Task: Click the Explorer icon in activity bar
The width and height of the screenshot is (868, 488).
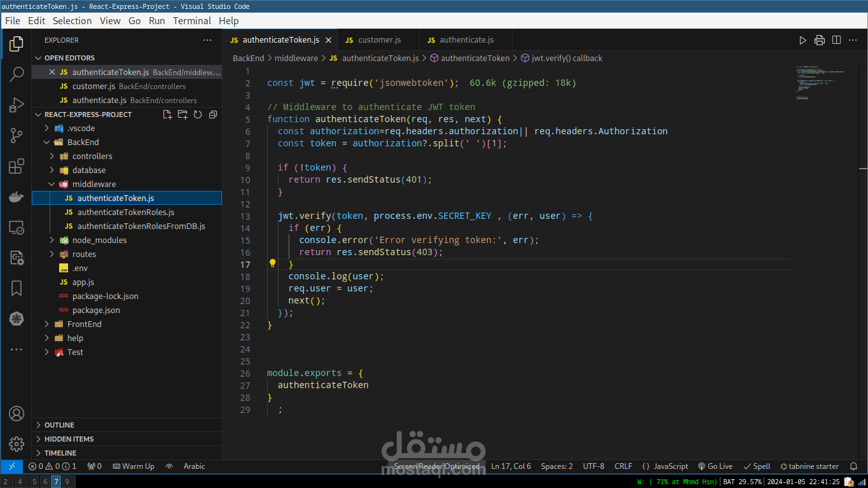Action: pyautogui.click(x=17, y=44)
